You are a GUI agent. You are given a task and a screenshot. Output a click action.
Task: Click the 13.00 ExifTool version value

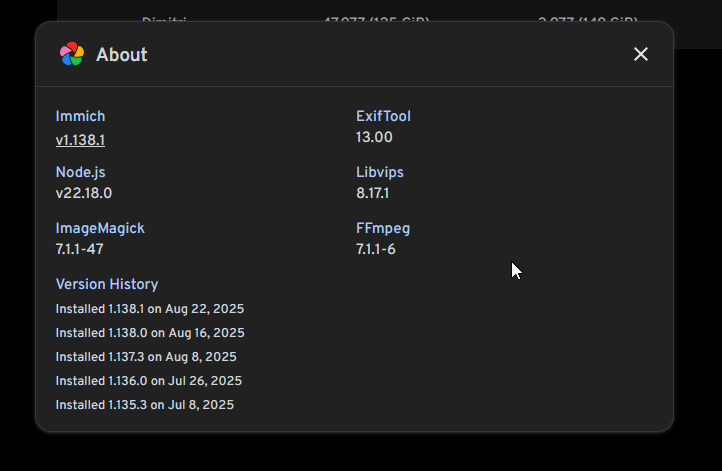click(374, 137)
